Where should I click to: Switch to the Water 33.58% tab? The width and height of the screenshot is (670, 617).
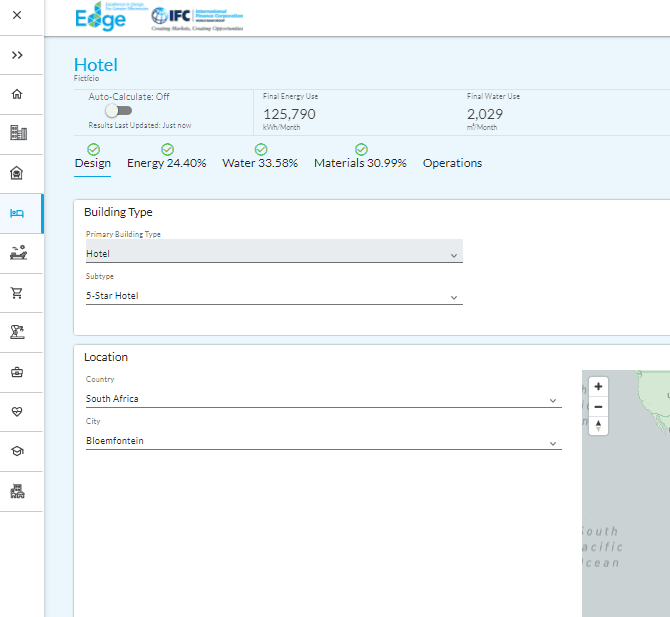point(260,163)
